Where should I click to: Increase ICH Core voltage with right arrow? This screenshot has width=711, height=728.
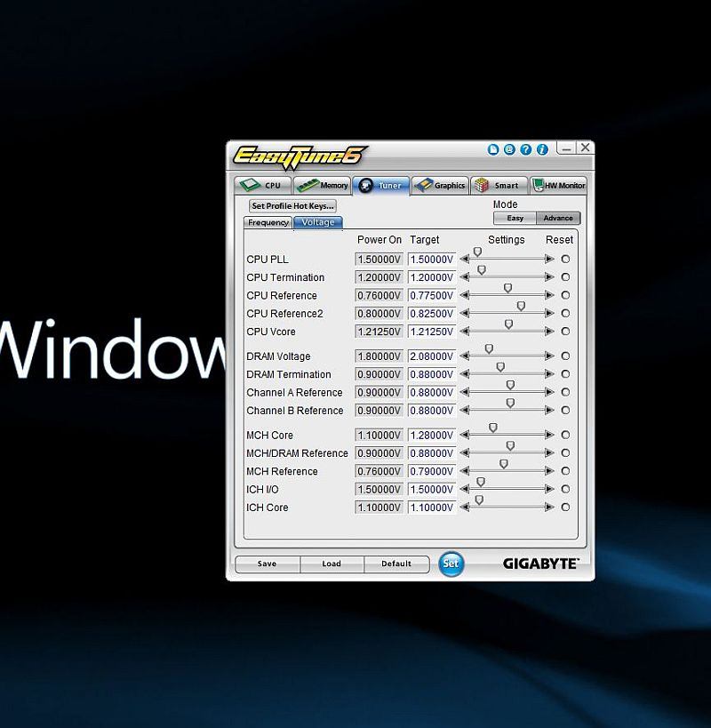(549, 508)
